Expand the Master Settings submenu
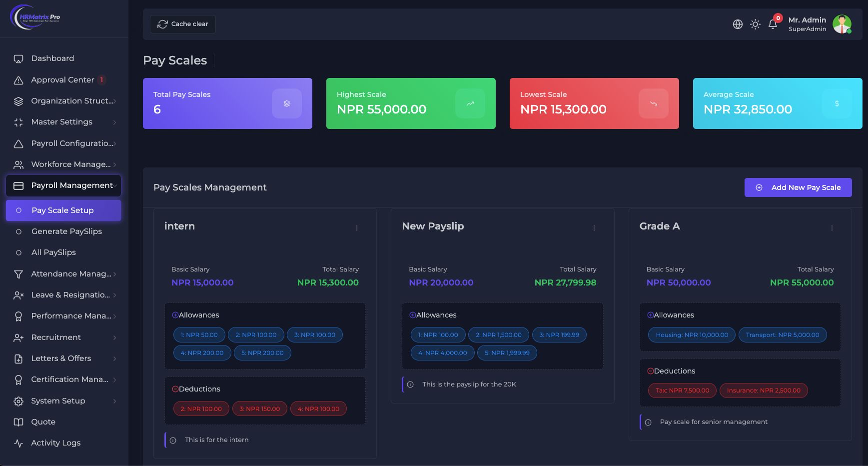The width and height of the screenshot is (868, 466). (x=114, y=122)
